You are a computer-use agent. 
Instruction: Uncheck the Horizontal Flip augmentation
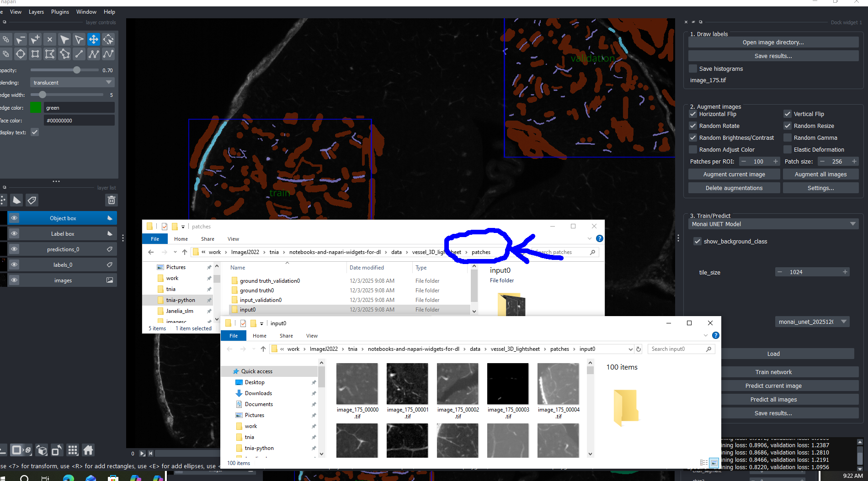(x=693, y=114)
